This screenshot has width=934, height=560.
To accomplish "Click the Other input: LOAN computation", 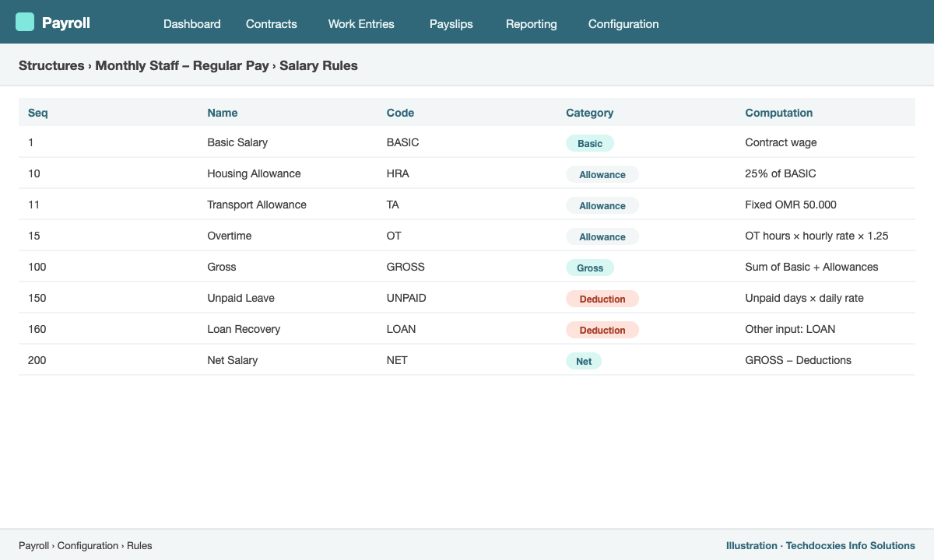I will [x=790, y=329].
